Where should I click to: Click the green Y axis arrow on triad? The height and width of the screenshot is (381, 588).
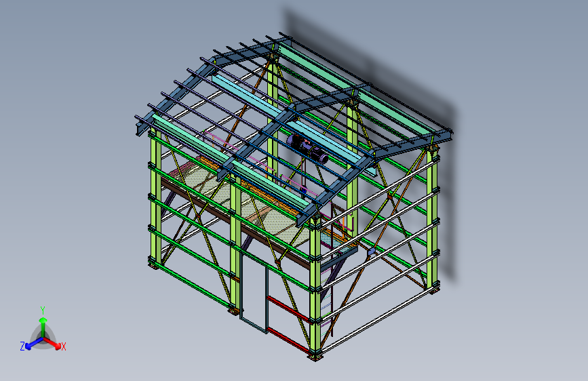pyautogui.click(x=43, y=327)
